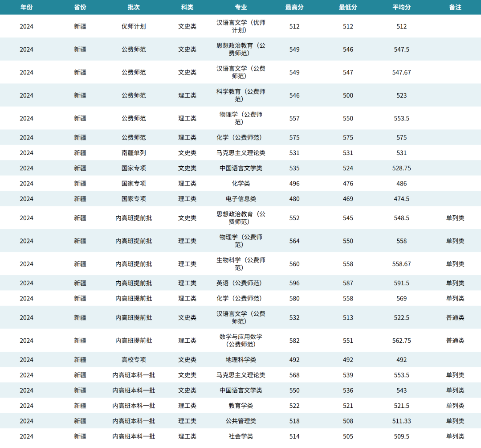Select 生物科学（公费师范） major cell

pos(241,264)
